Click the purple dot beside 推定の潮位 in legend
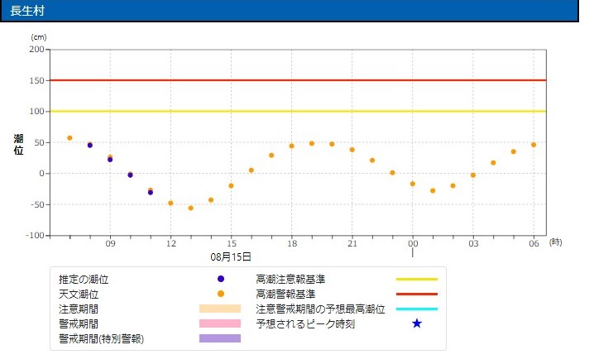The height and width of the screenshot is (364, 594). coord(221,279)
